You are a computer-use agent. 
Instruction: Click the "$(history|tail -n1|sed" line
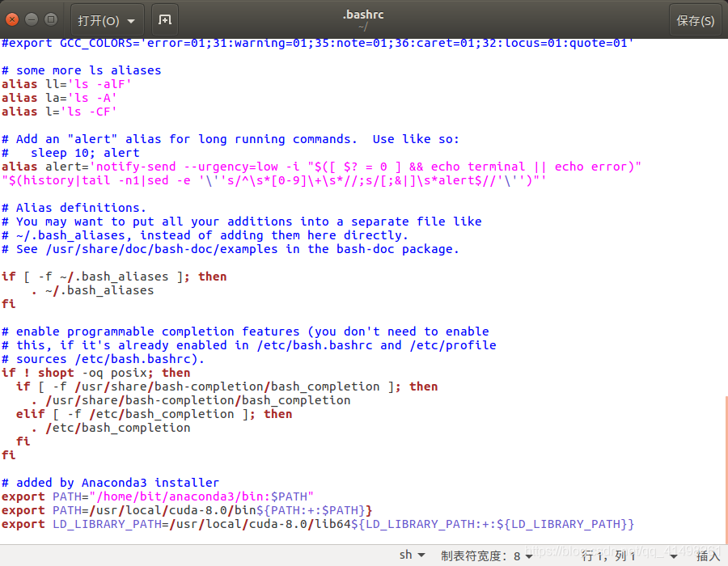pyautogui.click(x=274, y=180)
